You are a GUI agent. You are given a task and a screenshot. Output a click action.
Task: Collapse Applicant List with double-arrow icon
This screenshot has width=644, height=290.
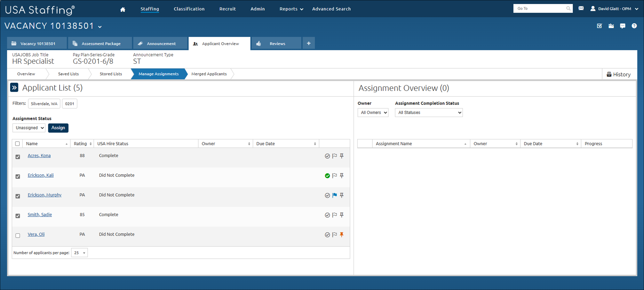click(x=14, y=87)
